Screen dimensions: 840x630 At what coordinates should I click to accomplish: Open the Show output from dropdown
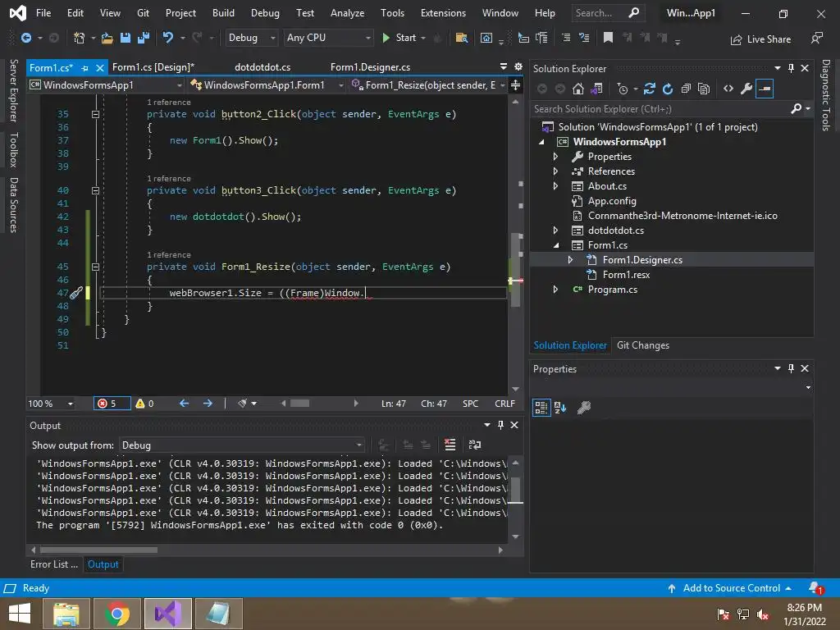[242, 445]
